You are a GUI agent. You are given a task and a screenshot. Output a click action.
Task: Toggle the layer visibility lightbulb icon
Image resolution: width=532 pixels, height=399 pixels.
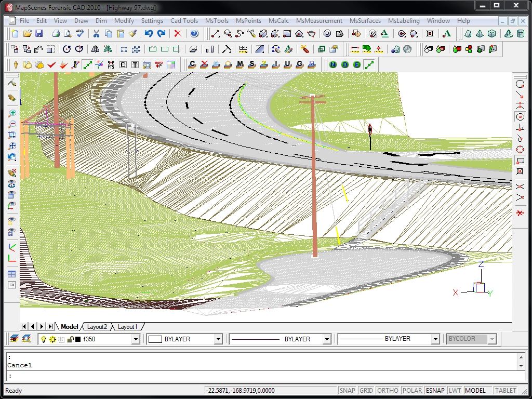coord(45,338)
